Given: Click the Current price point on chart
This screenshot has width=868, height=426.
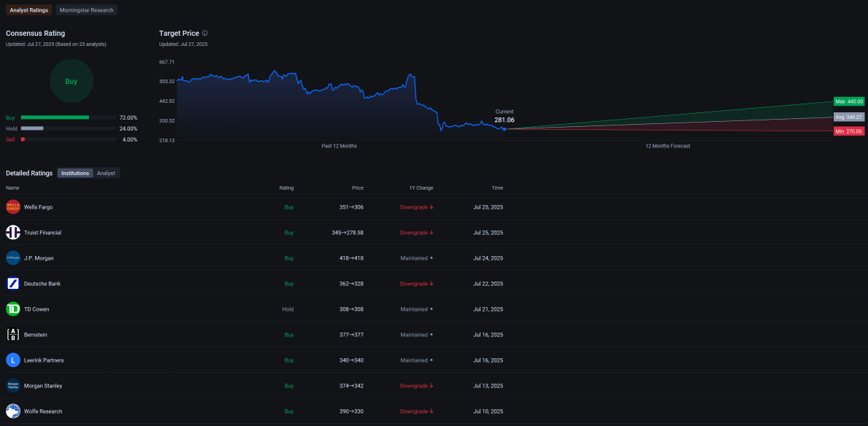Looking at the screenshot, I should 504,129.
